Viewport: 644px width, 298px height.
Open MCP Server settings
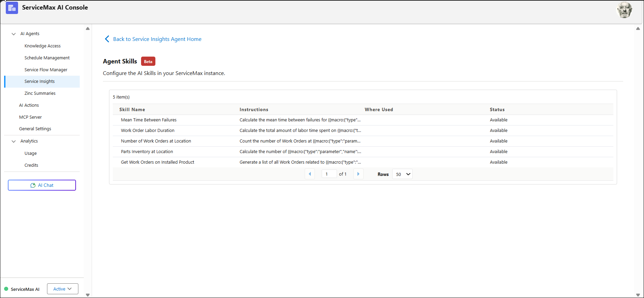tap(30, 117)
